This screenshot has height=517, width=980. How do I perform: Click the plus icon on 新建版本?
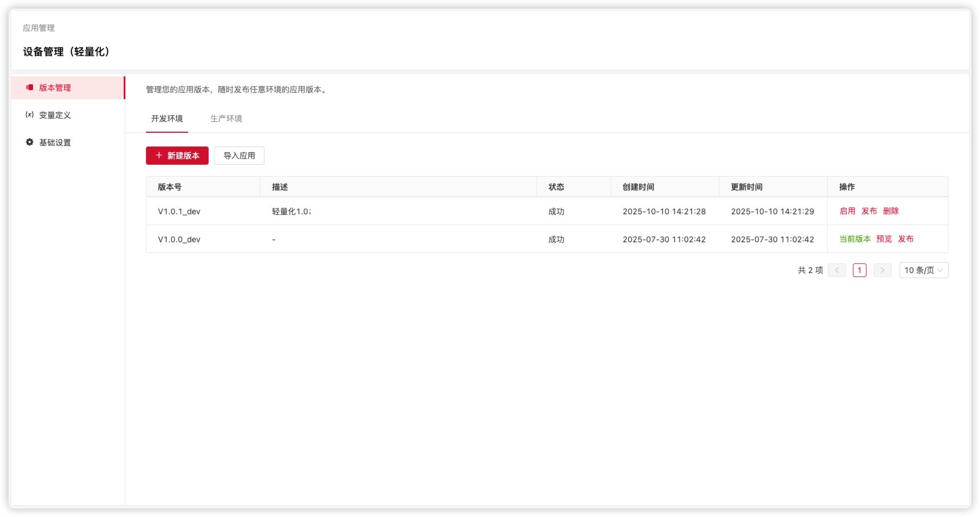click(x=159, y=156)
